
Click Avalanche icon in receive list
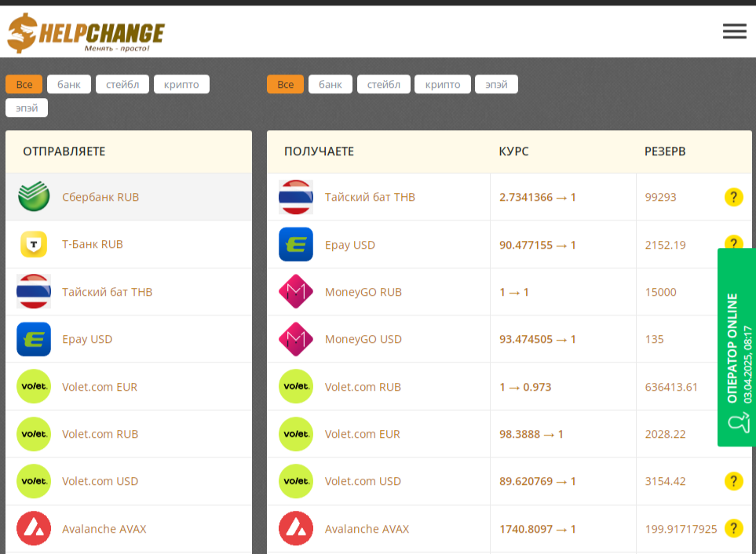pos(296,528)
